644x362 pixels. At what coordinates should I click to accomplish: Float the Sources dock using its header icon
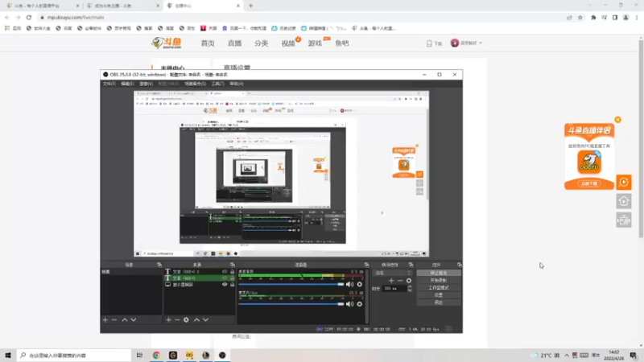pyautogui.click(x=233, y=265)
